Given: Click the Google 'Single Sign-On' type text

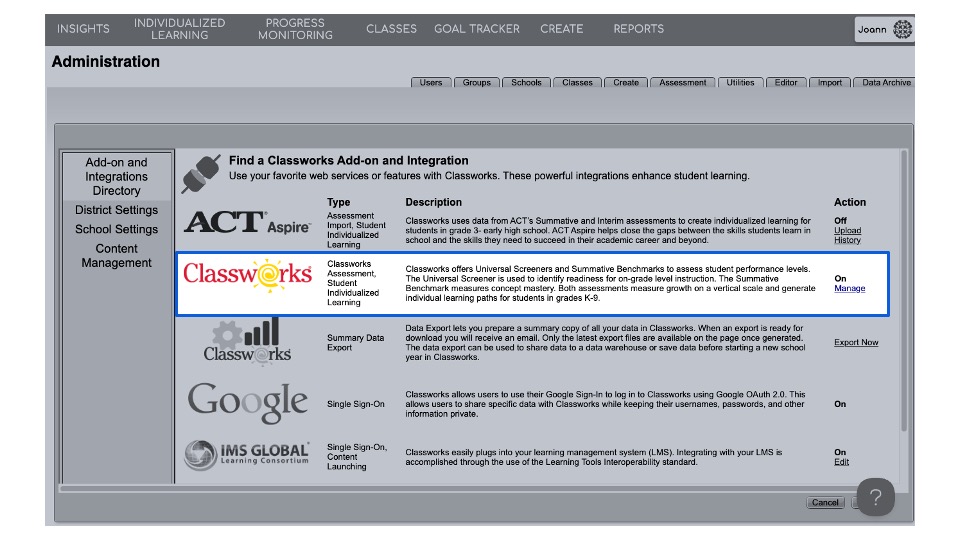Looking at the screenshot, I should tap(356, 404).
